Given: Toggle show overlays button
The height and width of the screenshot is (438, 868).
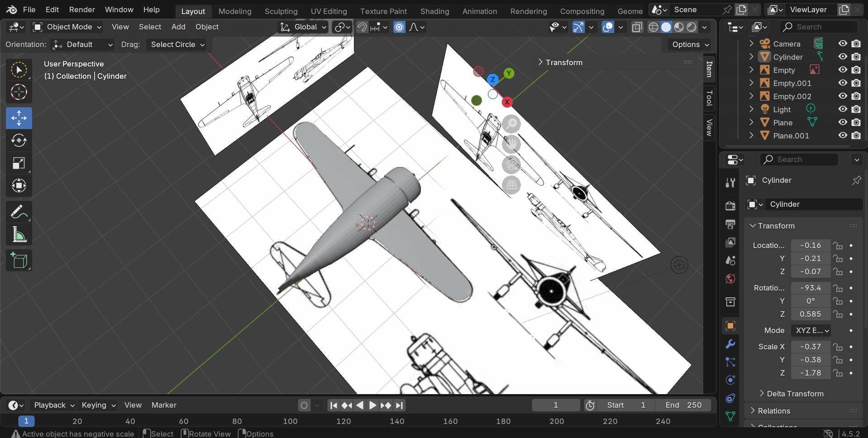Looking at the screenshot, I should 608,27.
